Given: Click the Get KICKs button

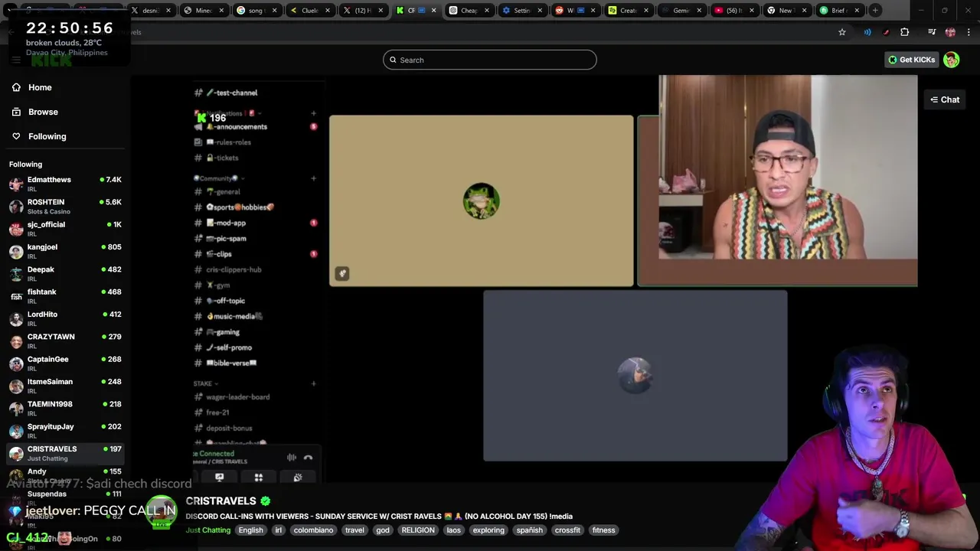Looking at the screenshot, I should [x=911, y=60].
